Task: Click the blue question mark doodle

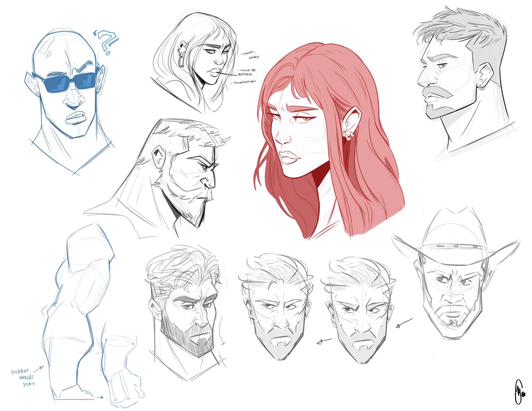Action: pyautogui.click(x=107, y=42)
